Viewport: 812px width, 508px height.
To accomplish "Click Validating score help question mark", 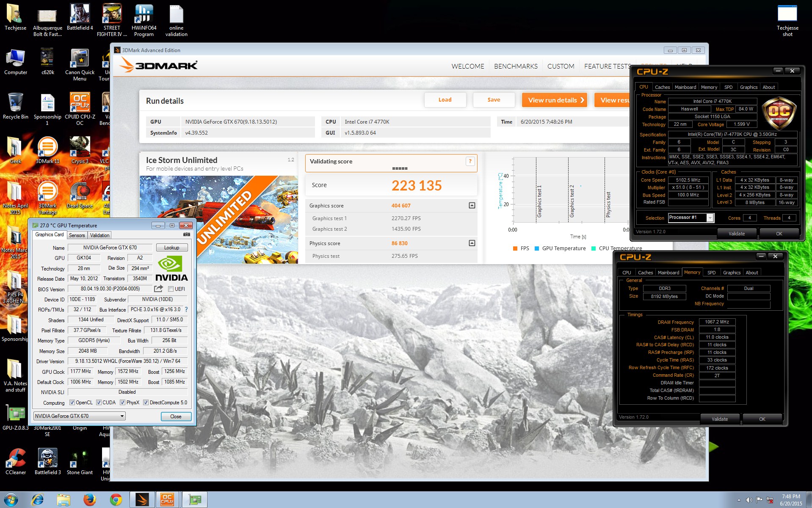I will pos(470,161).
